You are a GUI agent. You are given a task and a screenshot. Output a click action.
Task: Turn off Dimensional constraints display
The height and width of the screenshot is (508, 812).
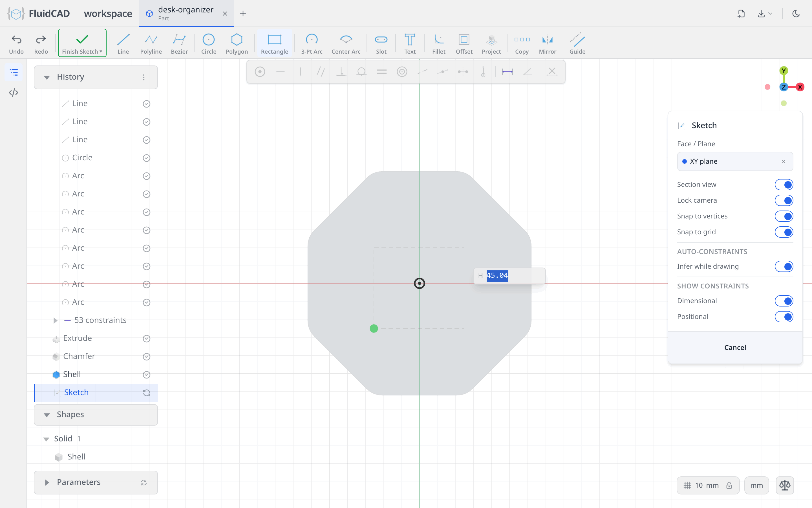(x=784, y=301)
